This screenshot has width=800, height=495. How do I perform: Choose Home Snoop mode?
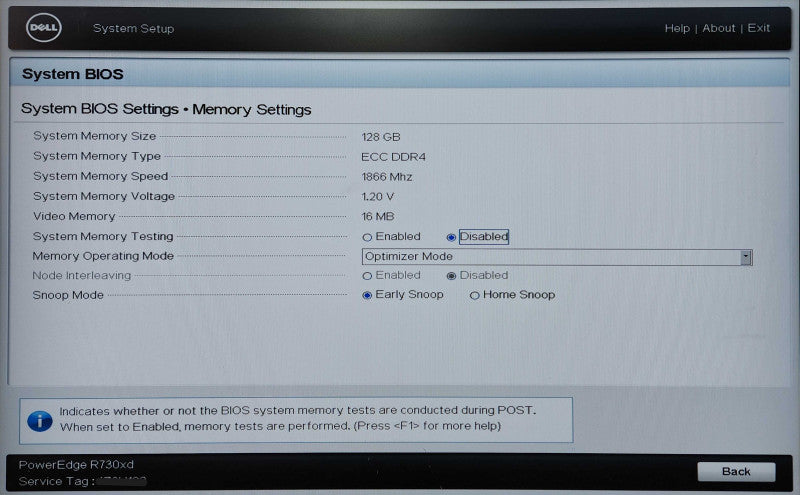(x=474, y=295)
